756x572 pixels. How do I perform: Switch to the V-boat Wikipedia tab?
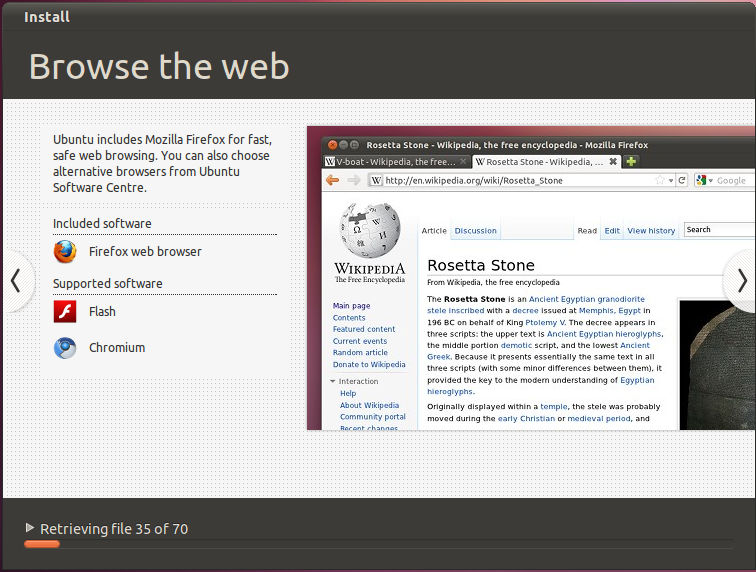click(x=389, y=161)
